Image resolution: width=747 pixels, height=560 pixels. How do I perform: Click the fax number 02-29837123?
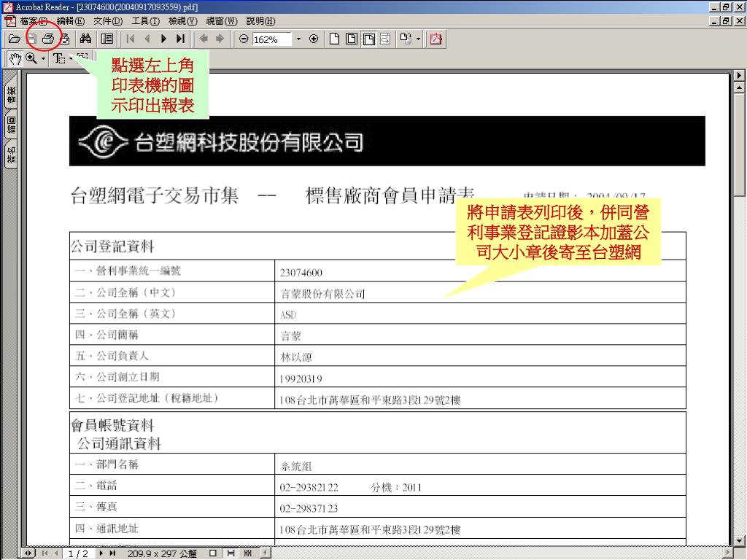pyautogui.click(x=309, y=508)
